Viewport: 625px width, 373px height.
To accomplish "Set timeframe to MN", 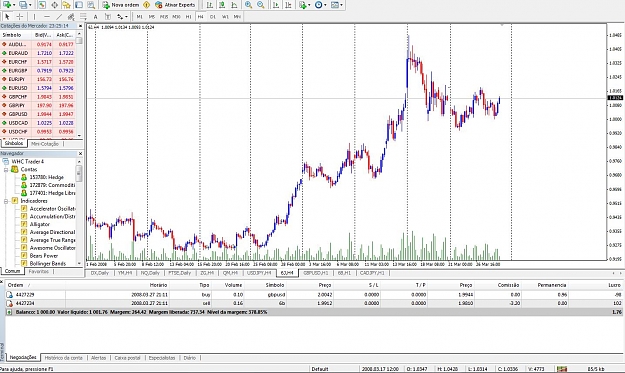I will [x=237, y=16].
